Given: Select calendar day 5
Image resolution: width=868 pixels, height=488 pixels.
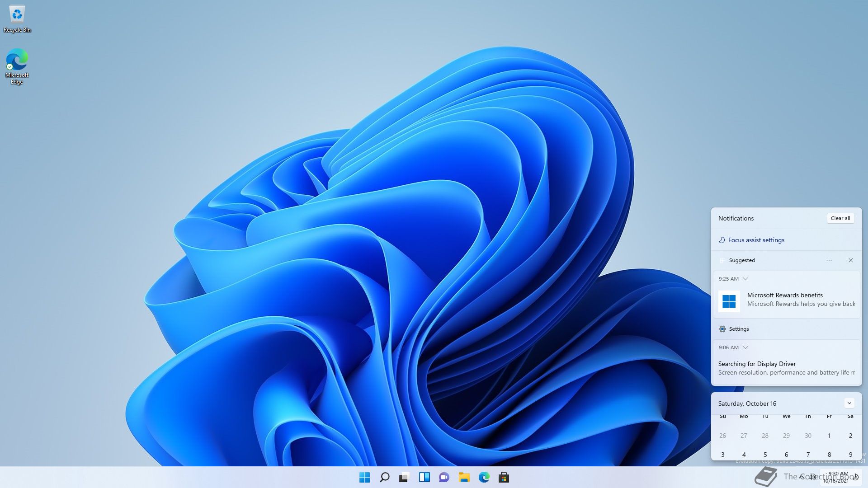Looking at the screenshot, I should point(765,455).
